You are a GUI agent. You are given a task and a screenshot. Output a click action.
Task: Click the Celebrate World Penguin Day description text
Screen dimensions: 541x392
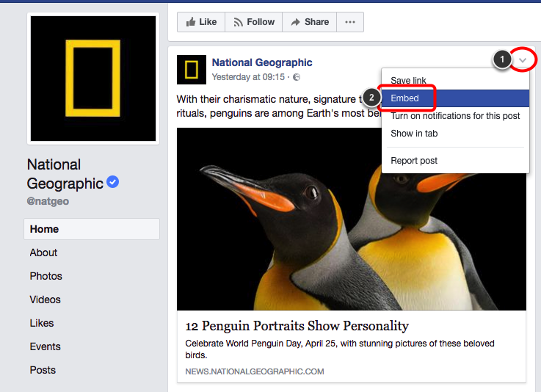(340, 349)
